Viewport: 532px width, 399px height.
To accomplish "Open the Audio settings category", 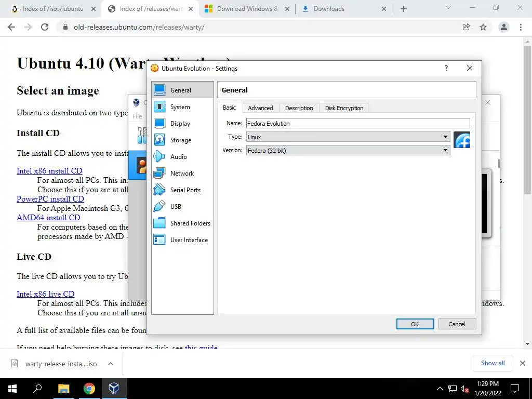I will (182, 157).
